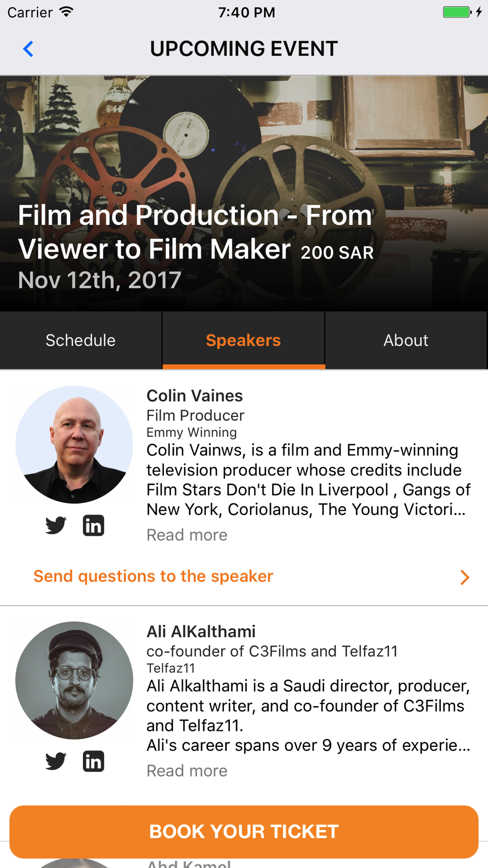This screenshot has height=868, width=488.
Task: Open Ali AlKalthami's LinkedIn icon
Action: [x=93, y=761]
